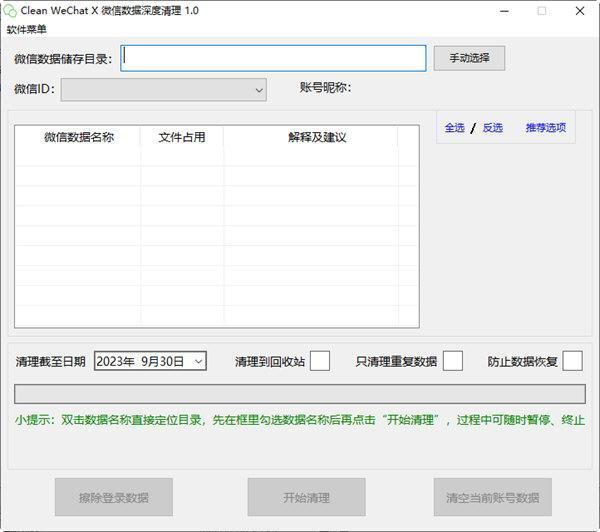600x532 pixels.
Task: Enable the 清理到回收站 checkbox
Action: [319, 361]
